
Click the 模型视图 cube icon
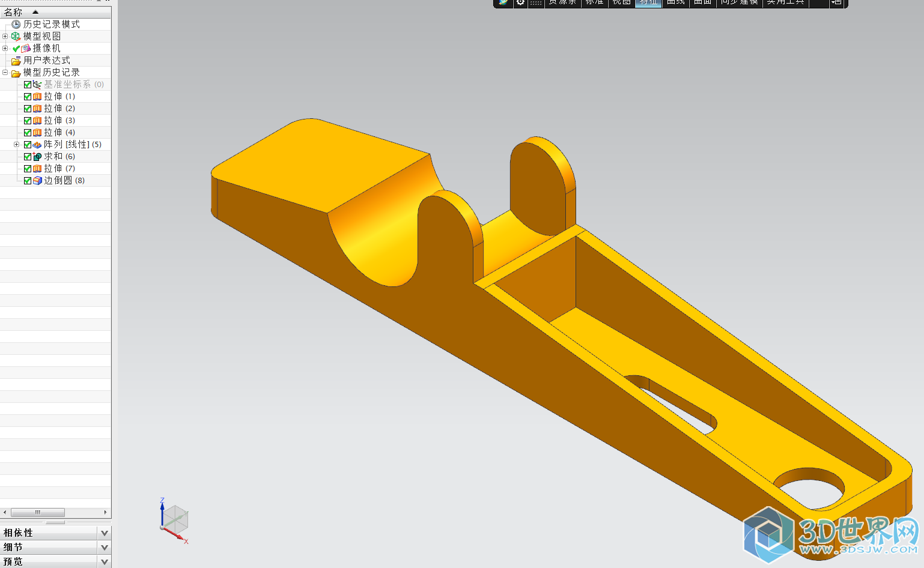pyautogui.click(x=16, y=37)
